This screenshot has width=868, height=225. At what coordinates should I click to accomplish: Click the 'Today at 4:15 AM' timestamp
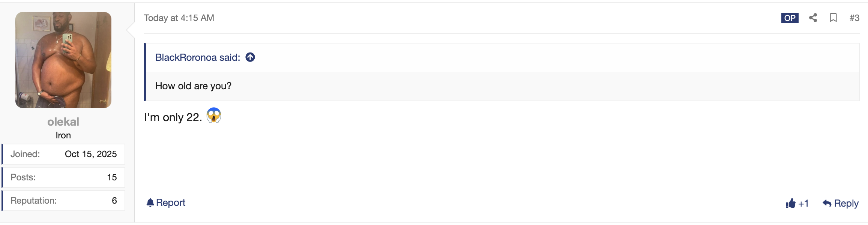point(179,18)
